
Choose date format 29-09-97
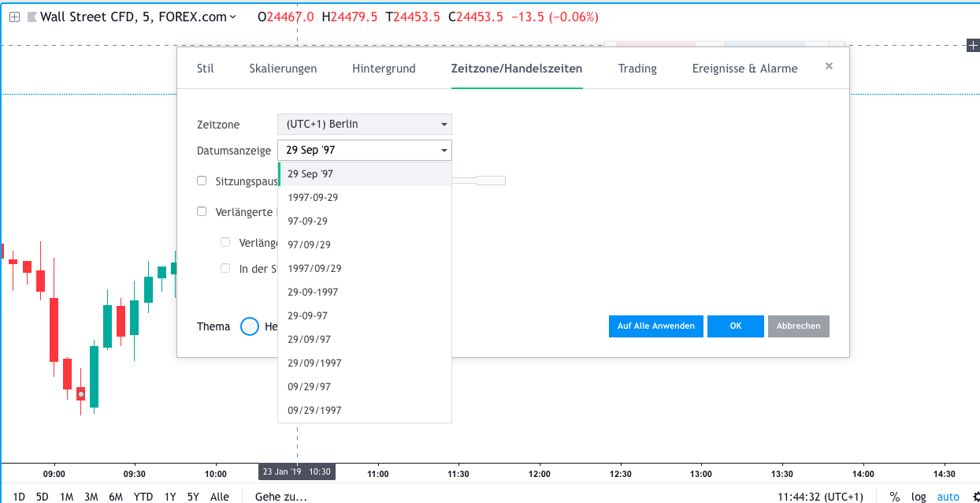click(x=365, y=315)
